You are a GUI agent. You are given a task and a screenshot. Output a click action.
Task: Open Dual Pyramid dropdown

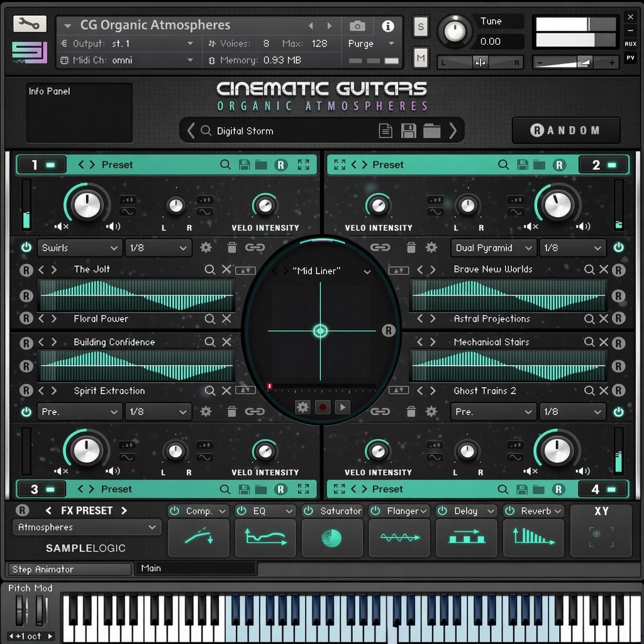point(493,248)
